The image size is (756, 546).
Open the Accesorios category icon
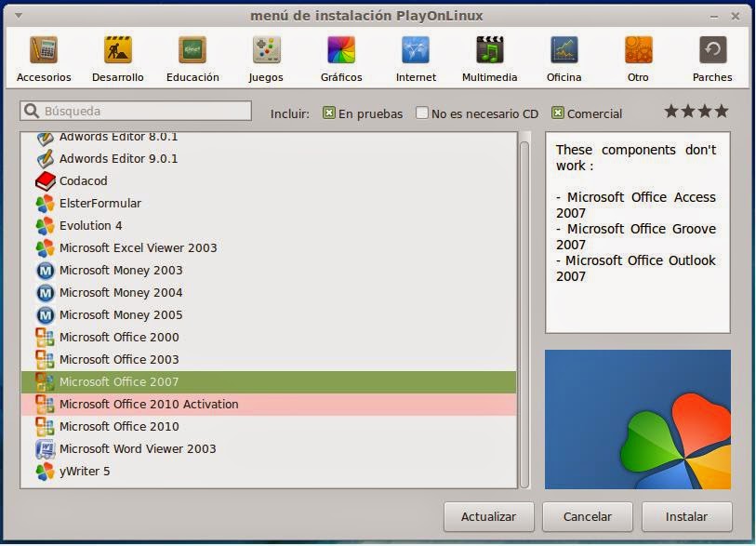tap(44, 49)
